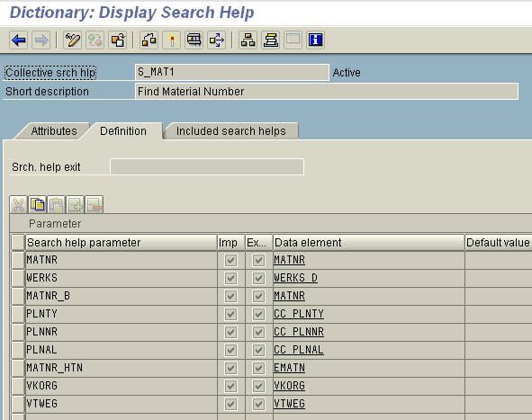Select the Definition tab
This screenshot has width=532, height=420.
point(123,131)
